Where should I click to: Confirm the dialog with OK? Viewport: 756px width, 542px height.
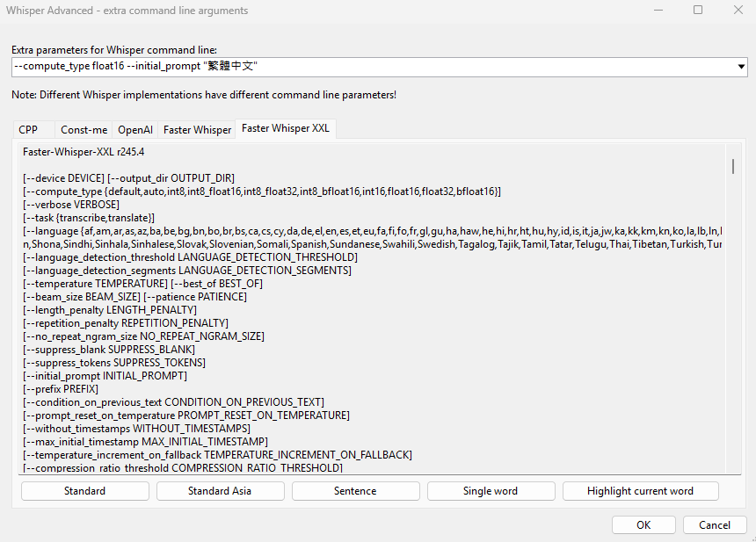pyautogui.click(x=643, y=524)
